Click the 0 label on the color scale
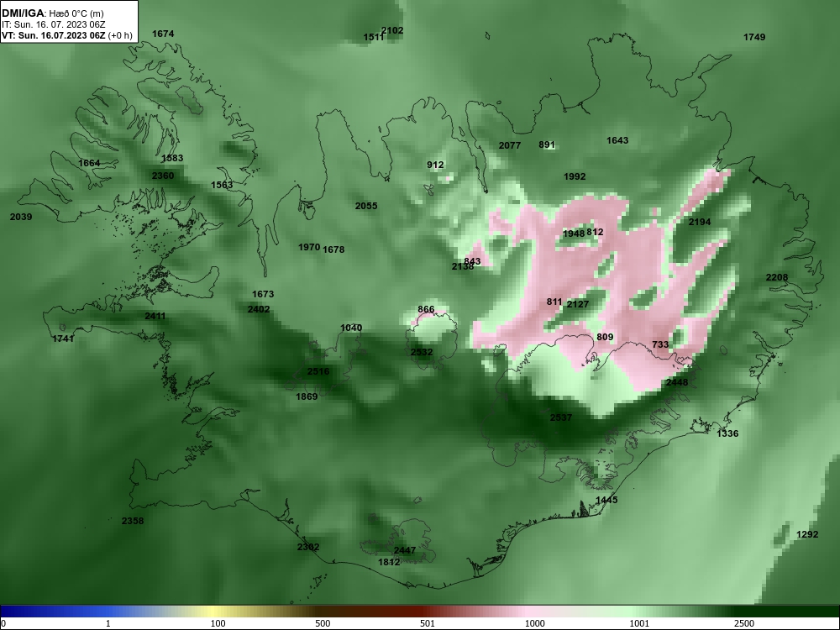 [3, 623]
